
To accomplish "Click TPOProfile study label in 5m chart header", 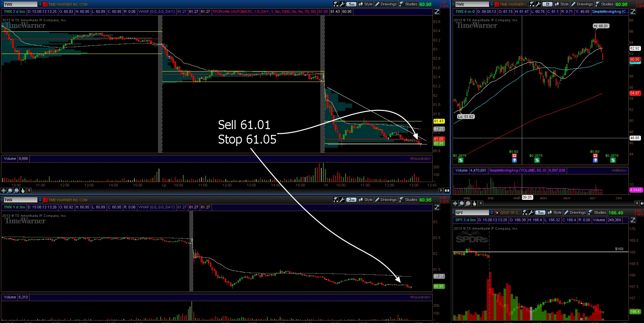I will (264, 12).
